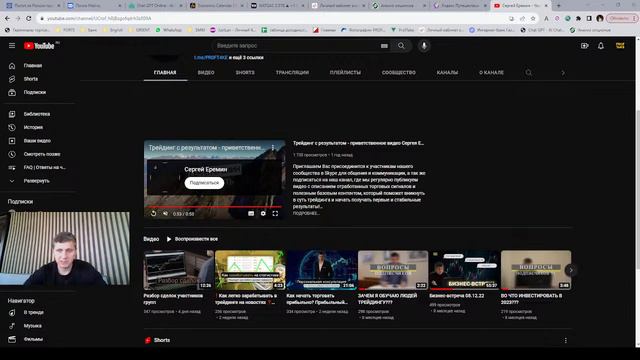Viewport: 640px width, 360px height.
Task: Open История in the sidebar
Action: [33, 127]
